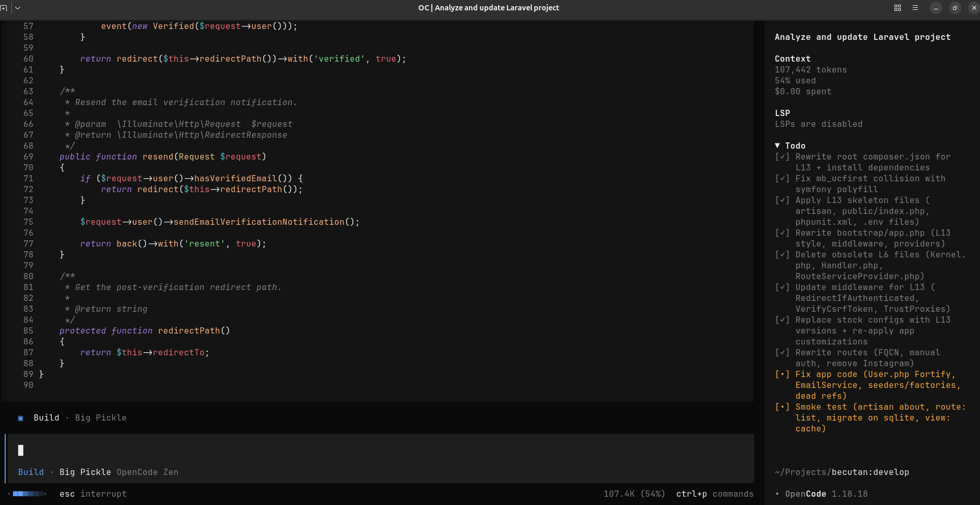
Task: Click the gray Big Pickle label beside Build message
Action: click(101, 417)
